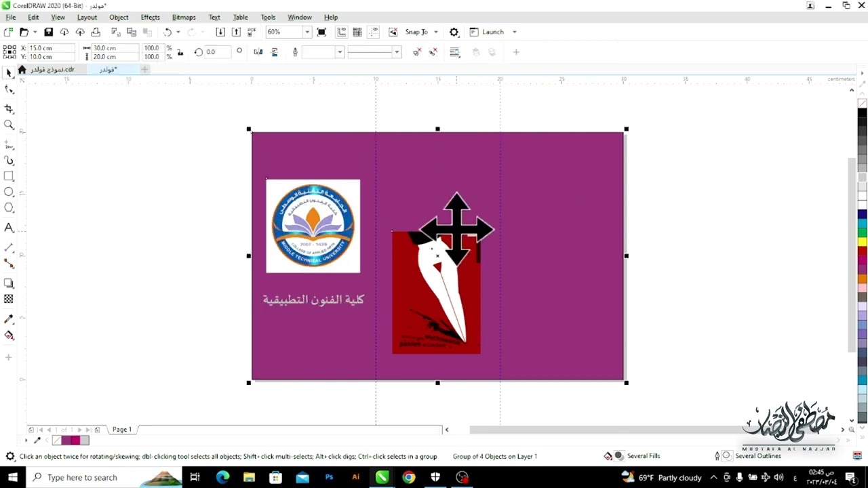868x488 pixels.
Task: Click the Import icon
Action: 220,32
